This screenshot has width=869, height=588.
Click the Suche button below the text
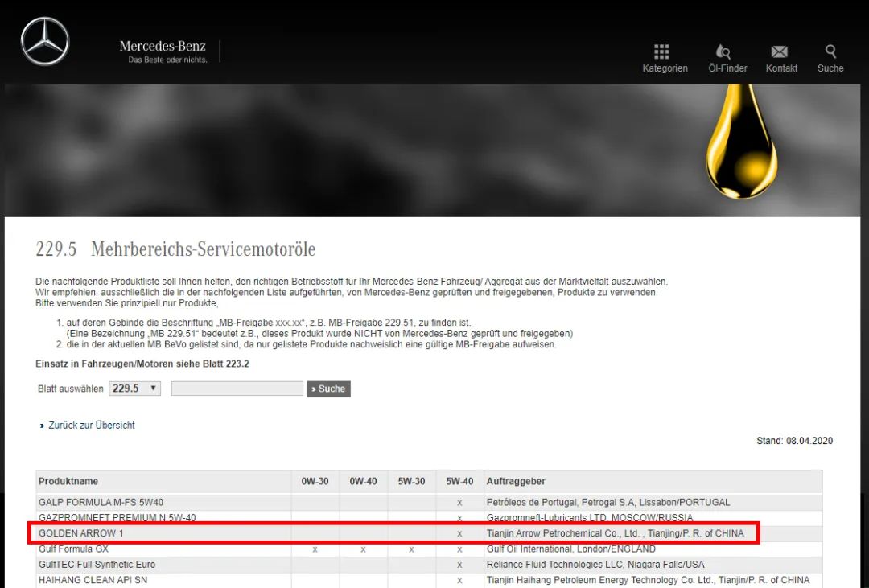pos(328,389)
